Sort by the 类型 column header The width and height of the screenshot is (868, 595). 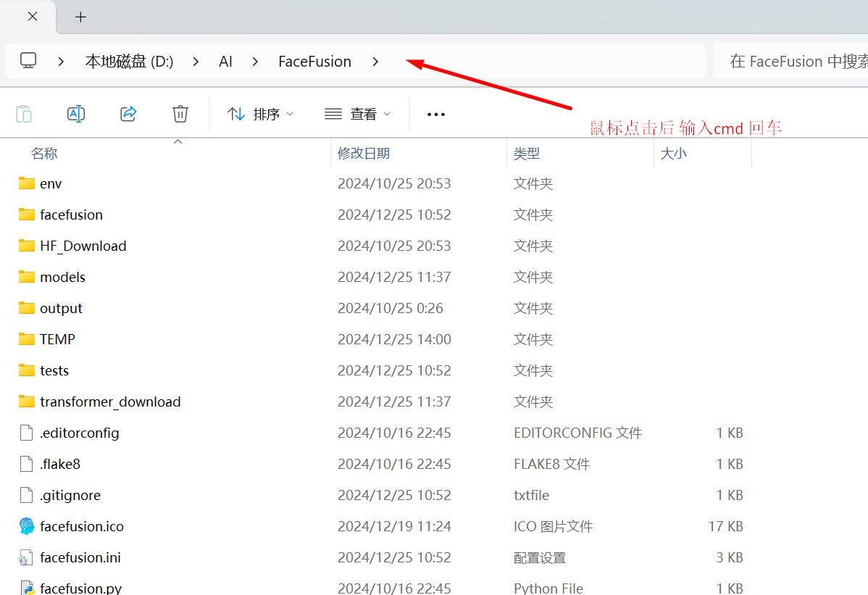[x=527, y=154]
